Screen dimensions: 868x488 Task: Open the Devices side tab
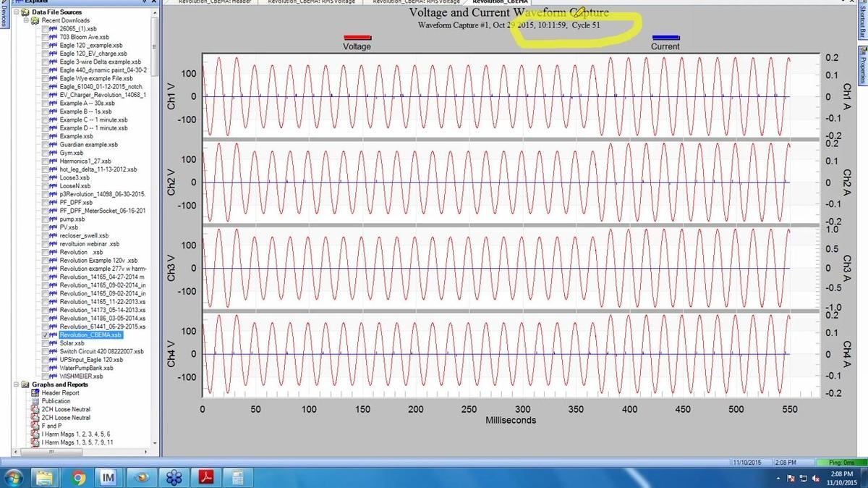tap(4, 14)
